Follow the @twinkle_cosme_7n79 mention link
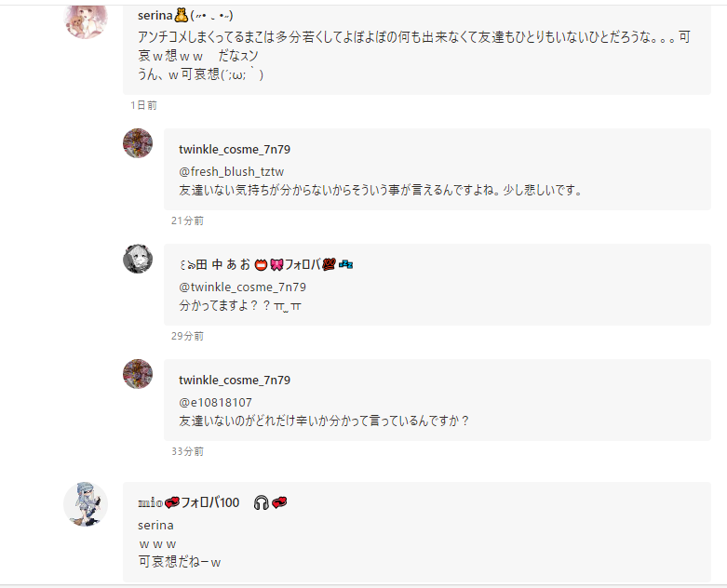The image size is (727, 588). coord(242,287)
